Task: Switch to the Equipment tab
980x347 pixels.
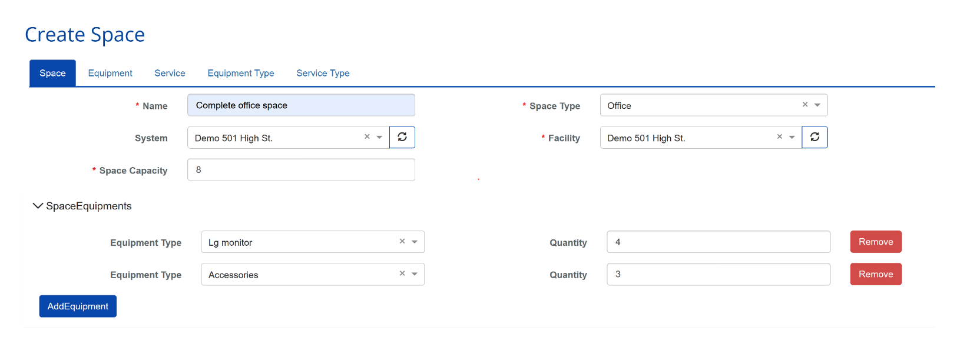Action: 110,73
